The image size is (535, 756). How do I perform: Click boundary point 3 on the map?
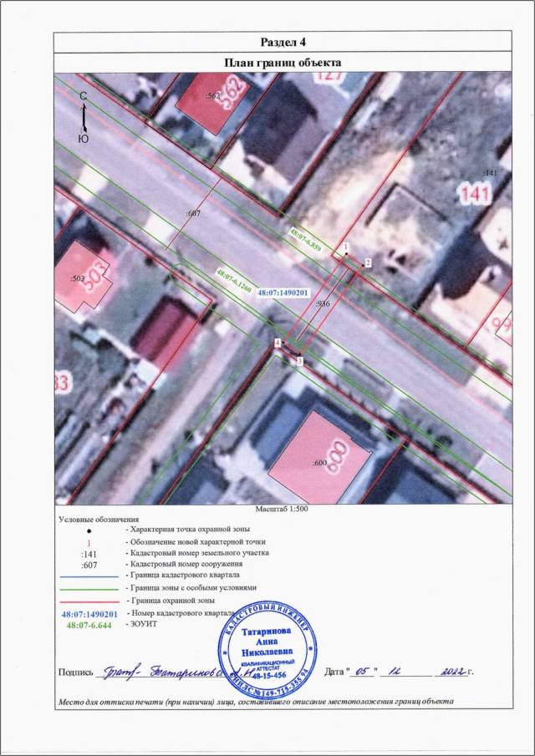click(297, 357)
